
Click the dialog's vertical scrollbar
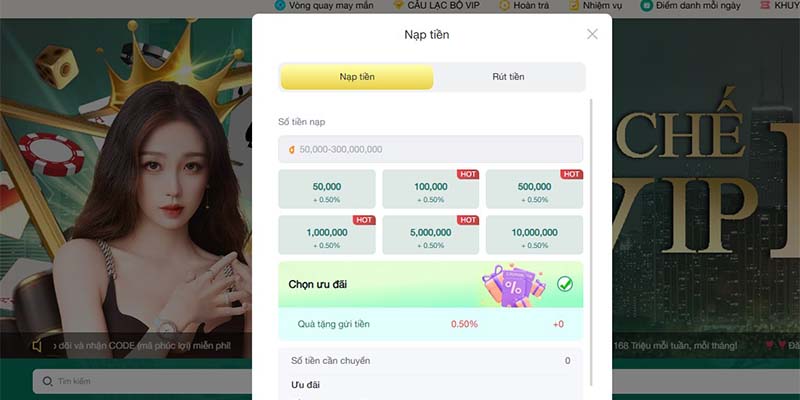pyautogui.click(x=591, y=242)
